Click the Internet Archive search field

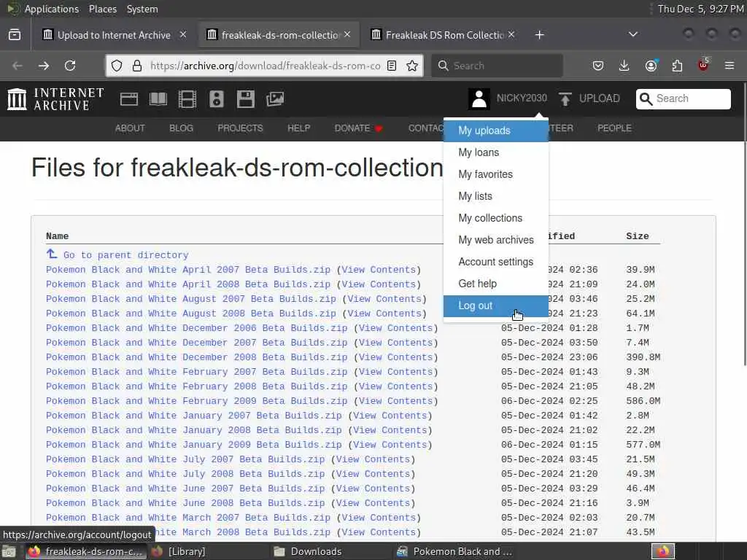(683, 98)
